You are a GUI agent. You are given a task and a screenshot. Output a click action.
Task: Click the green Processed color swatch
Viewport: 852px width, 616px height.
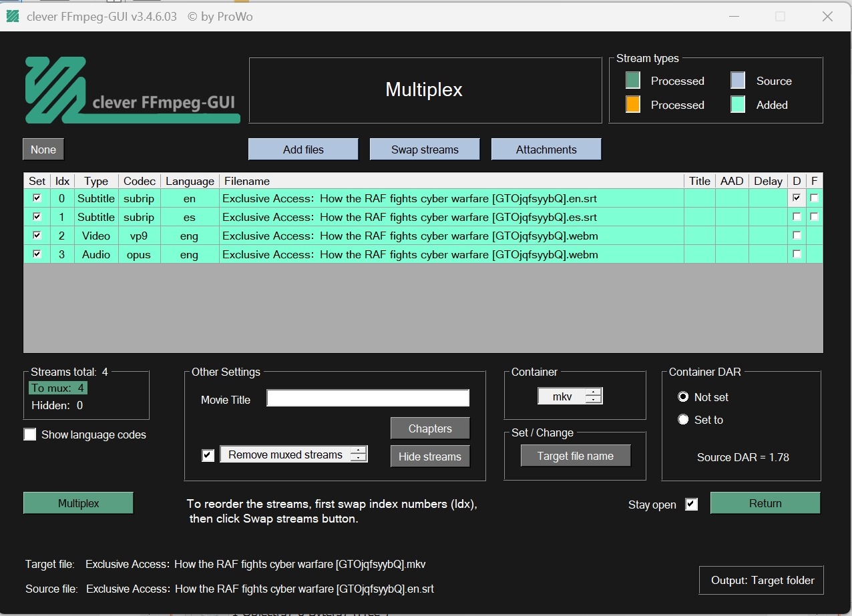(x=633, y=81)
